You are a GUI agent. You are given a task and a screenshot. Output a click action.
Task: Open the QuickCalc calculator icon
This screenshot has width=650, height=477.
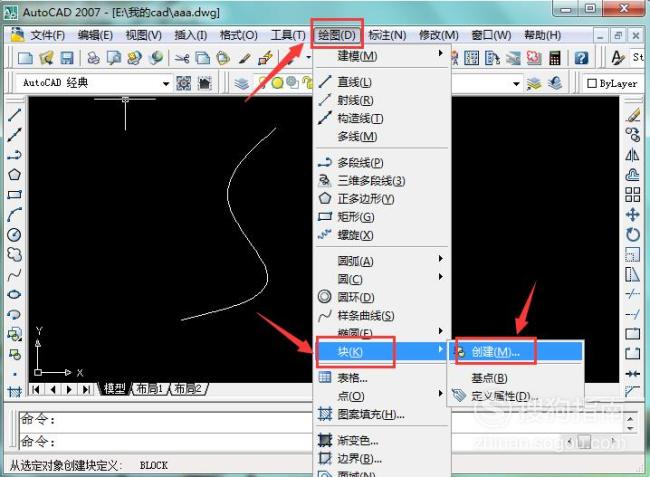[x=555, y=58]
